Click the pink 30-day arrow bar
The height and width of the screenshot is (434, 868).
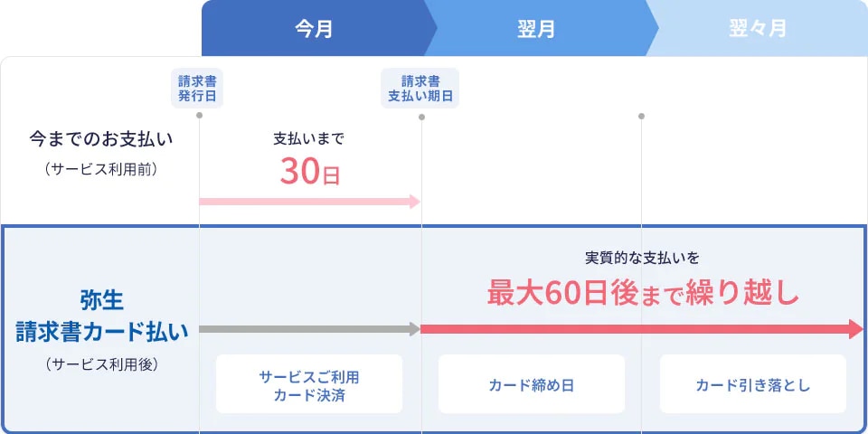(x=309, y=201)
